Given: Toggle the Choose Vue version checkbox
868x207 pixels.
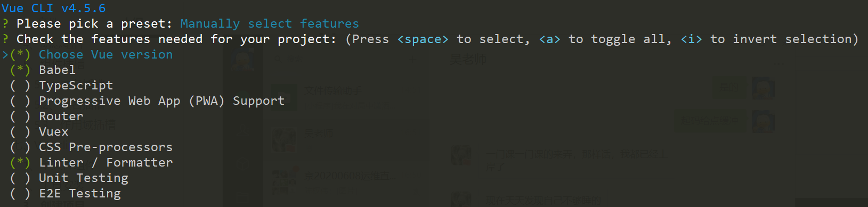Looking at the screenshot, I should [x=20, y=55].
